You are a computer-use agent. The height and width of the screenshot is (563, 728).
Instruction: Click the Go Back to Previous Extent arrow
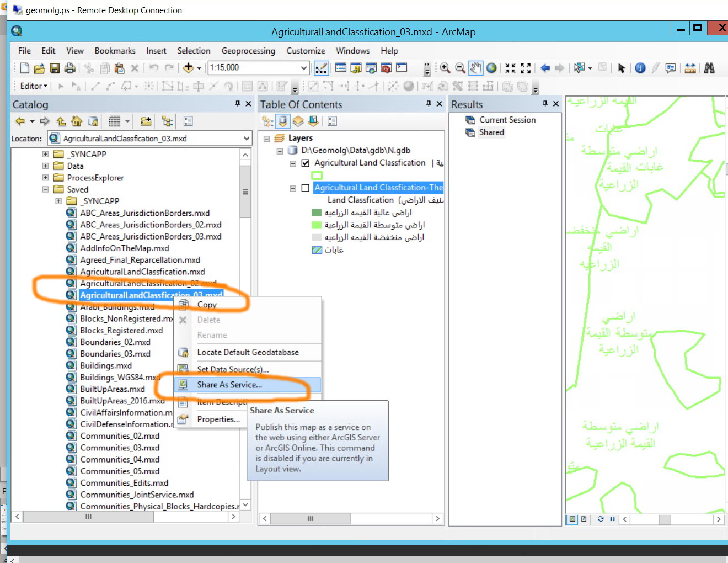click(x=545, y=68)
